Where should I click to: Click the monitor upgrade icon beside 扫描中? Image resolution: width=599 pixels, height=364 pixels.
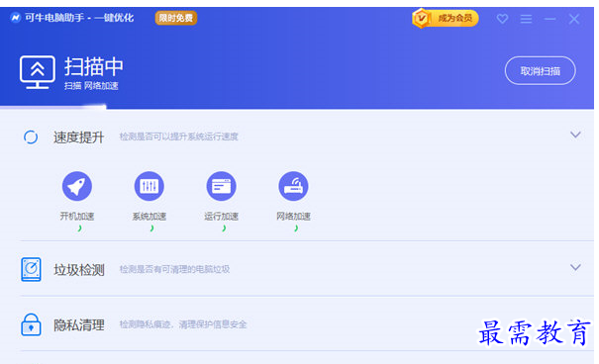point(38,72)
